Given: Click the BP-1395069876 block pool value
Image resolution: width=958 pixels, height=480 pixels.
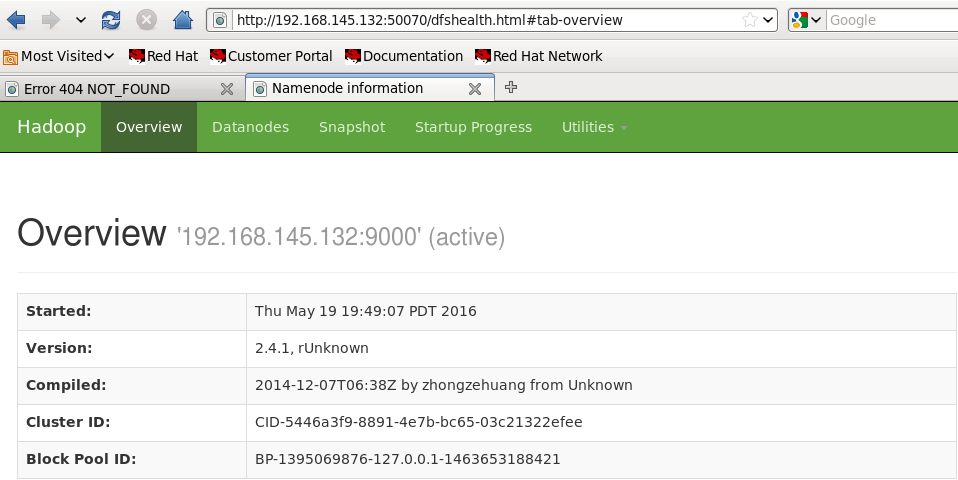Looking at the screenshot, I should pyautogui.click(x=408, y=459).
